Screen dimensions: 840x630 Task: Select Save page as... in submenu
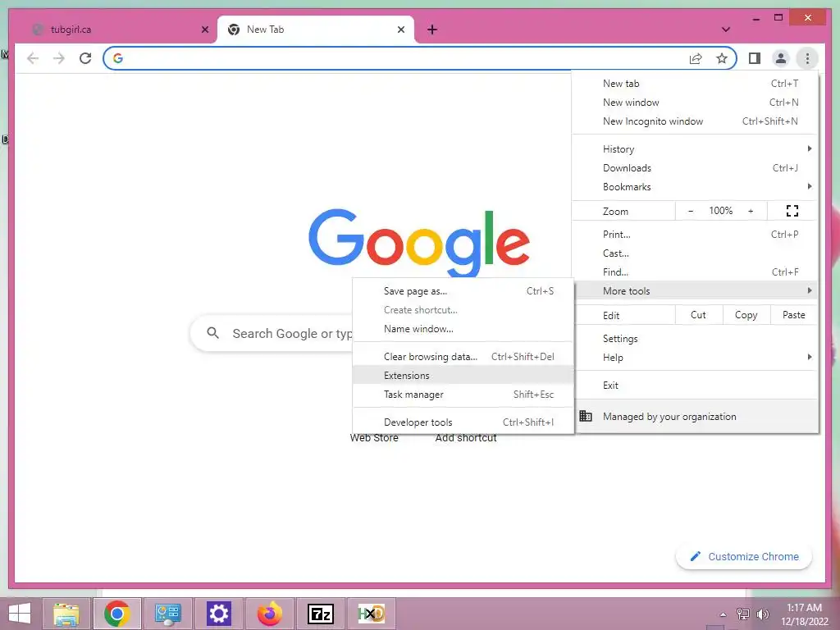click(463, 291)
